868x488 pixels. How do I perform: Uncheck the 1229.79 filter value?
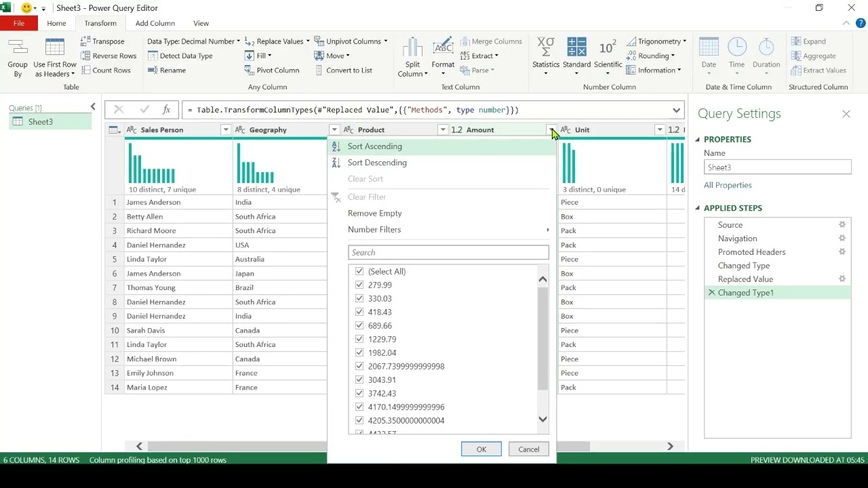click(x=359, y=339)
